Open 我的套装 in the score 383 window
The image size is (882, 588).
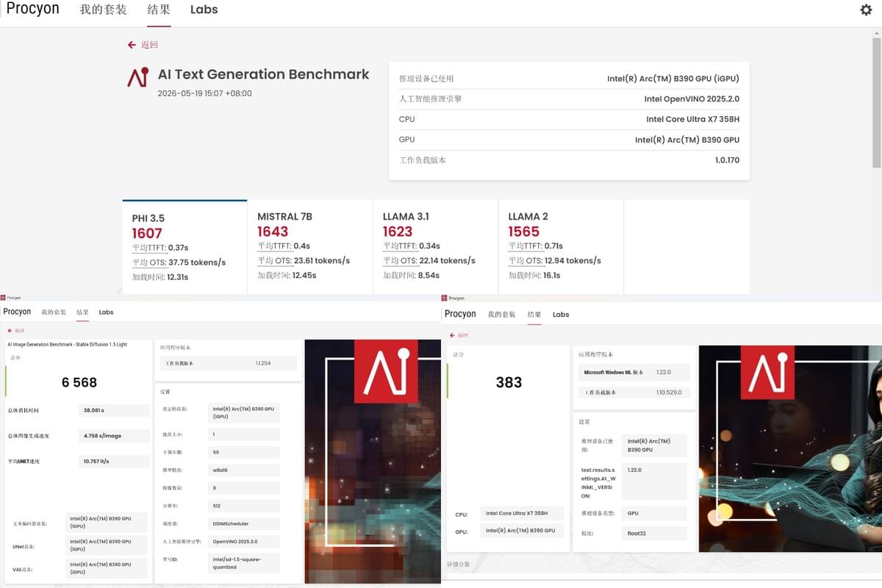[x=501, y=315]
